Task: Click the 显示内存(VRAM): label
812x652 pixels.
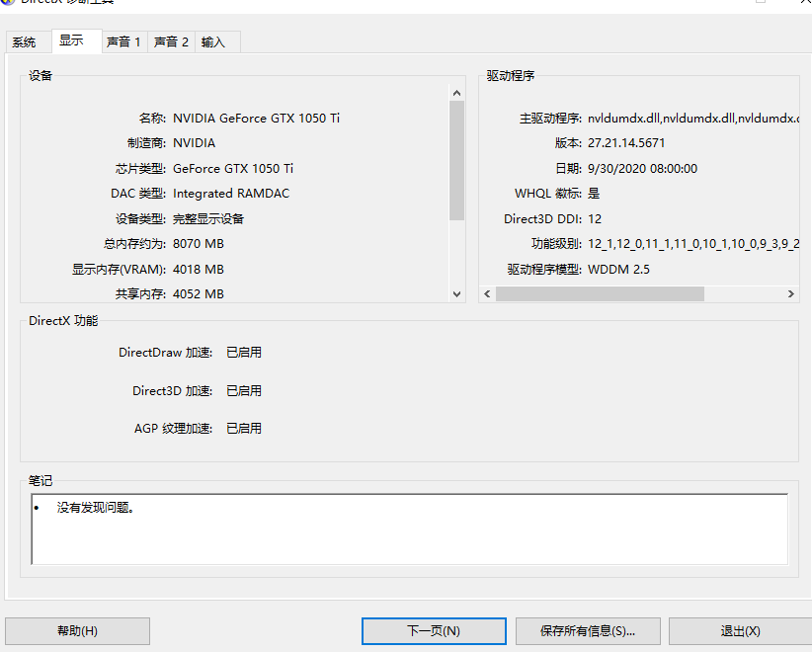Action: click(x=120, y=270)
